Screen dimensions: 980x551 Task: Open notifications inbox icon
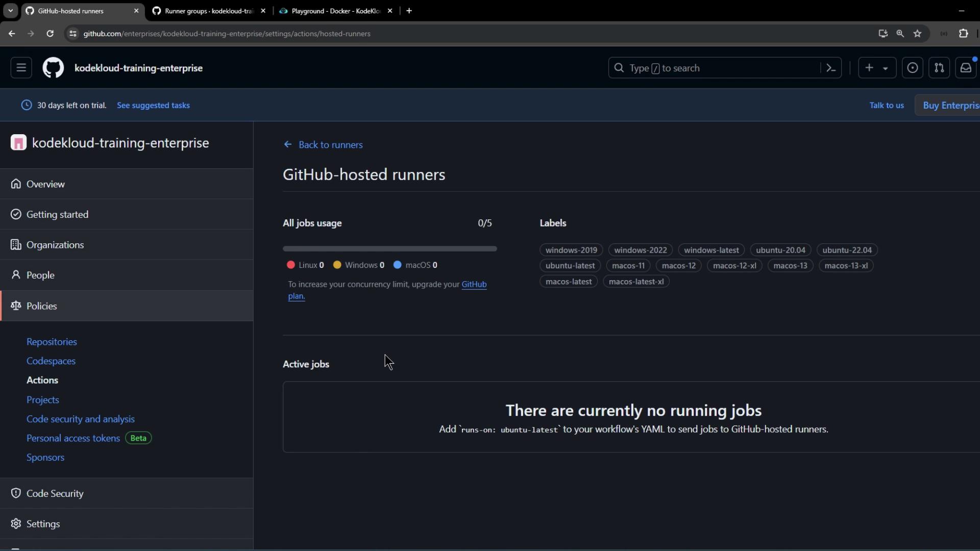click(965, 68)
